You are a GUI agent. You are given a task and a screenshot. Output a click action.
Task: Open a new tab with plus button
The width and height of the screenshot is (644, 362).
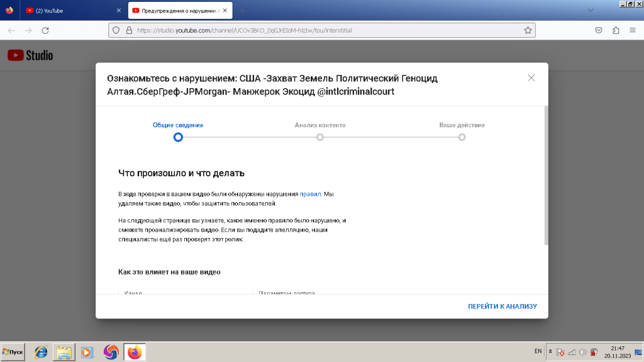click(x=243, y=11)
